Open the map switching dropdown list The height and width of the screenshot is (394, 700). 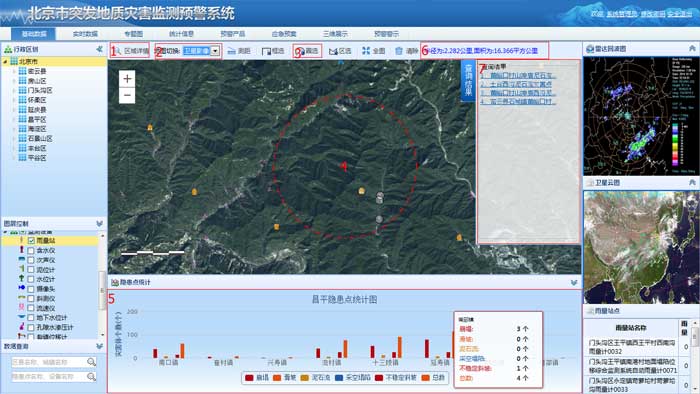pyautogui.click(x=215, y=51)
